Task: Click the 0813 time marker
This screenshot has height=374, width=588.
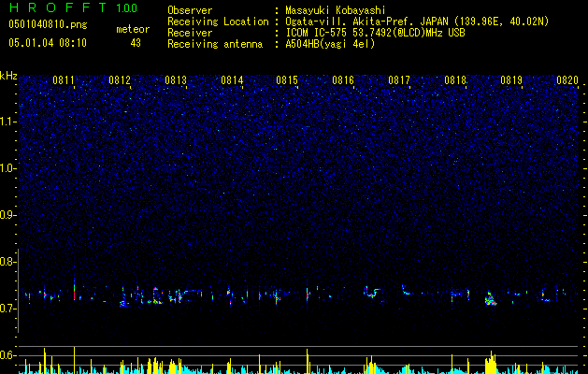Action: tap(176, 80)
